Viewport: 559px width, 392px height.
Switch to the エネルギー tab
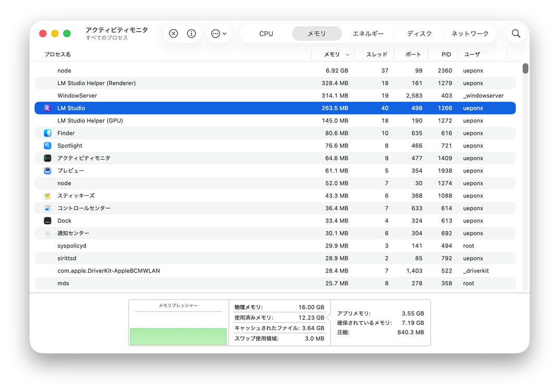tap(368, 33)
